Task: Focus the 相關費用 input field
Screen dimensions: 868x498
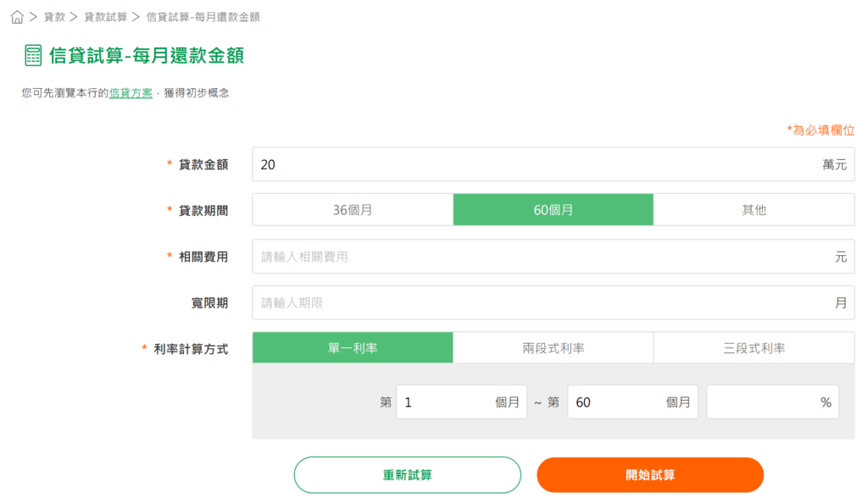Action: (534, 257)
